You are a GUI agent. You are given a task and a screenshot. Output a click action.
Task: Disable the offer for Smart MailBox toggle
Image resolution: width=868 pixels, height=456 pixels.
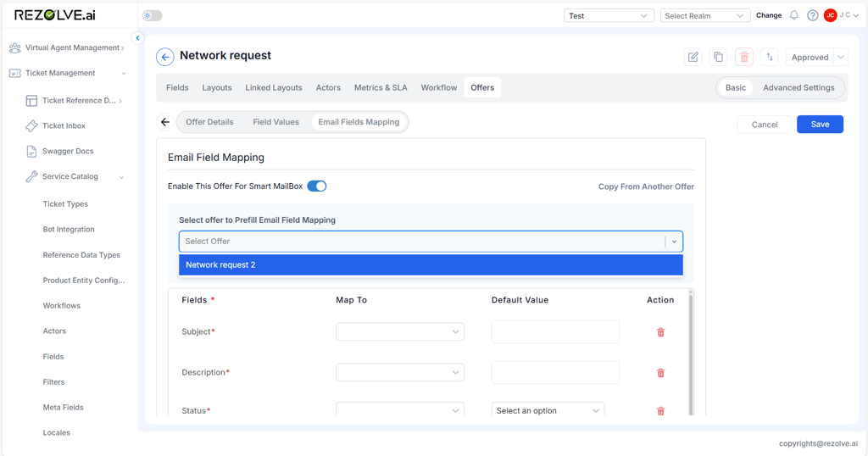pos(317,186)
